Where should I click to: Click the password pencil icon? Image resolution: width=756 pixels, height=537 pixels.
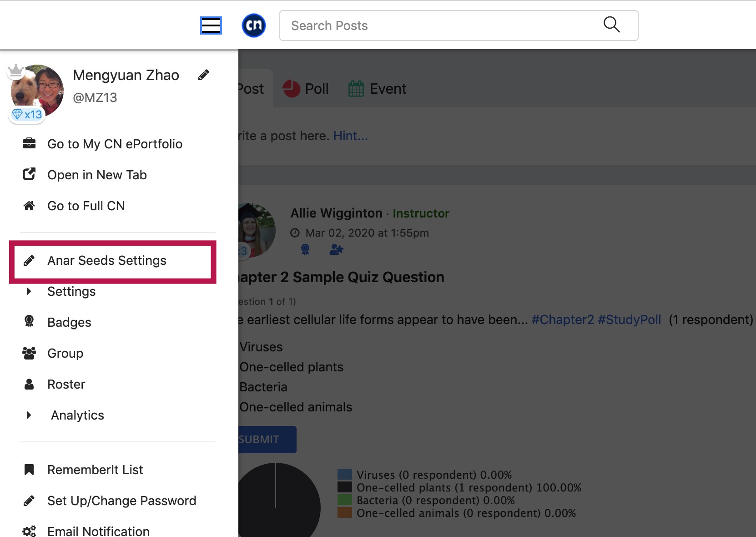click(x=29, y=501)
